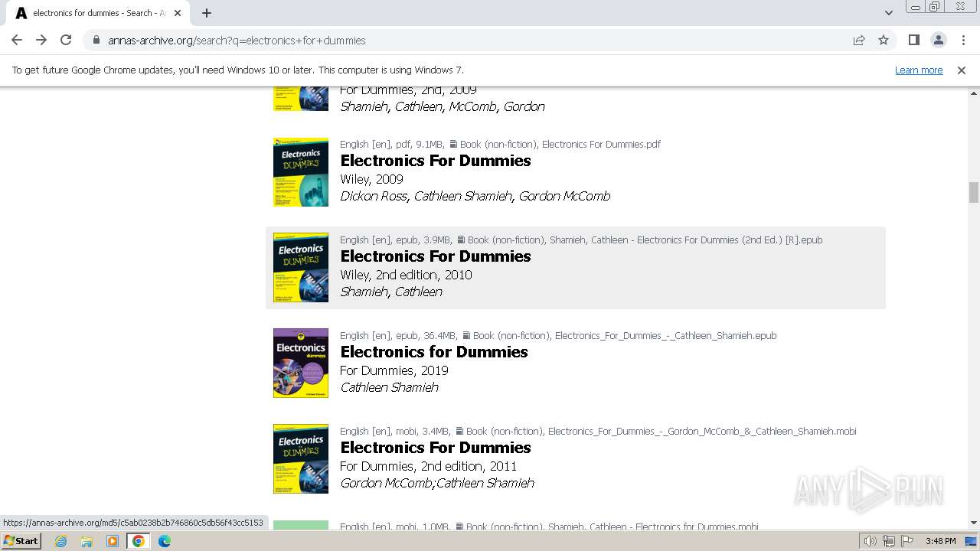This screenshot has height=551, width=980.
Task: Click the pdf 9.1MB file info line
Action: (x=500, y=144)
